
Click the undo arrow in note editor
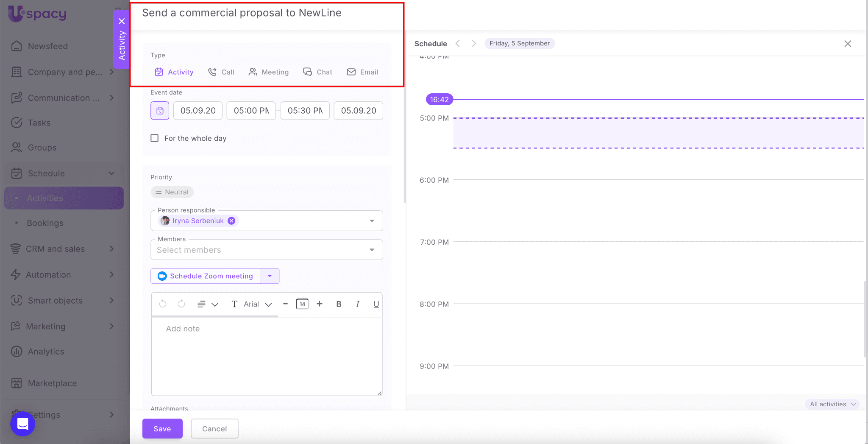(x=163, y=304)
